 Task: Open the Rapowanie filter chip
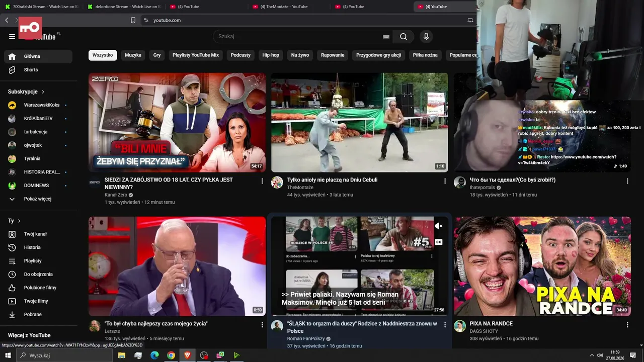click(333, 55)
